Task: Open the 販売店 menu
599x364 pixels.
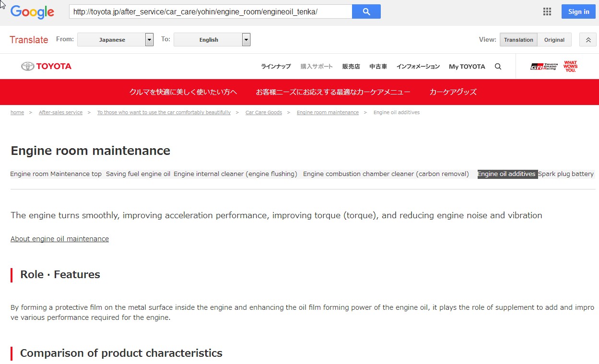Action: tap(351, 67)
